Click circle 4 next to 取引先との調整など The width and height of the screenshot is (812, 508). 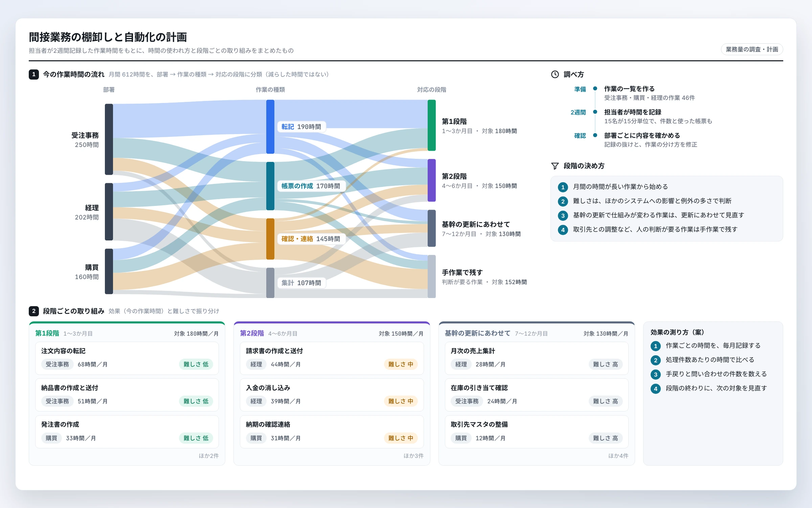pyautogui.click(x=563, y=230)
